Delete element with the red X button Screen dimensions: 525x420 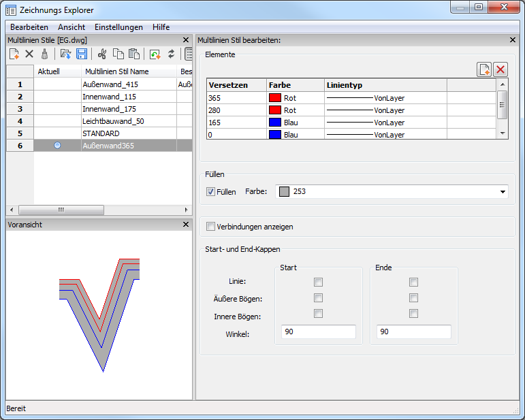[500, 69]
